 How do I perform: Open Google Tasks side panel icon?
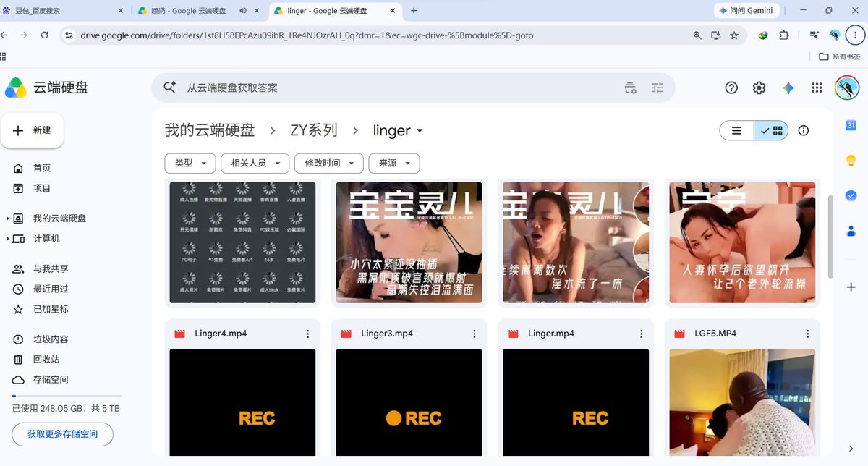(x=851, y=195)
